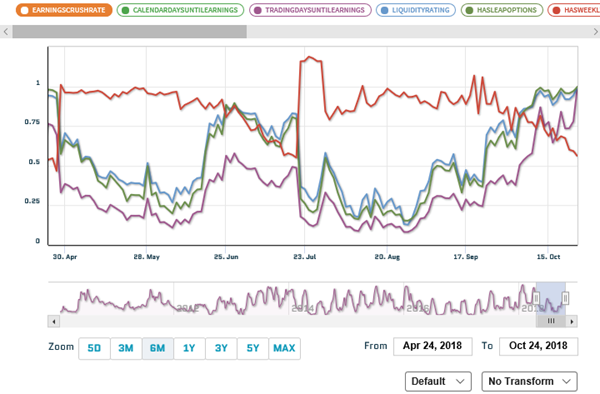Image resolution: width=600 pixels, height=394 pixels.
Task: Click the right range handle in navigator
Action: (x=565, y=298)
